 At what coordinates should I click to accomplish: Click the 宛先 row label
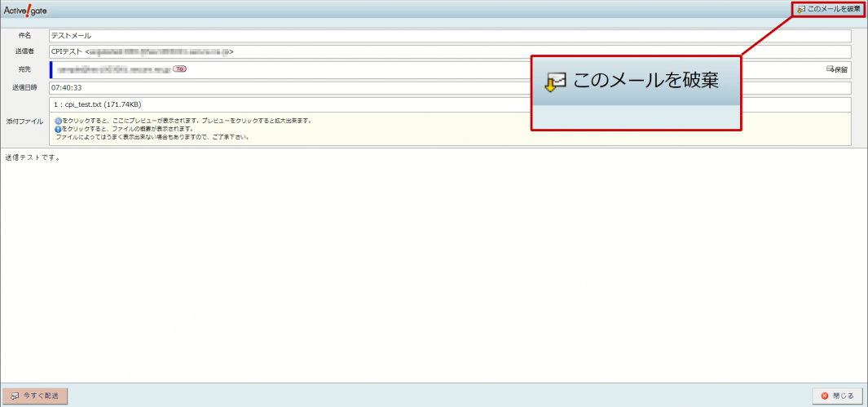(x=24, y=69)
